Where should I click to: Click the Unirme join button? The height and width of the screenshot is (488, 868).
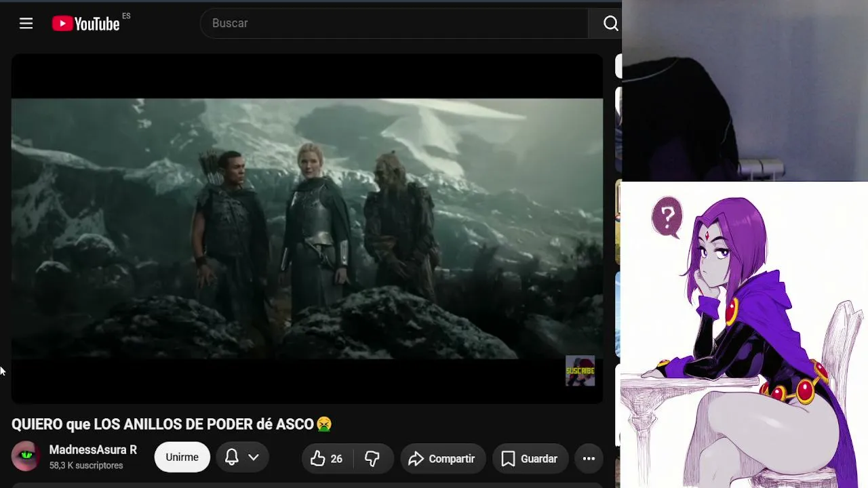[x=182, y=457]
